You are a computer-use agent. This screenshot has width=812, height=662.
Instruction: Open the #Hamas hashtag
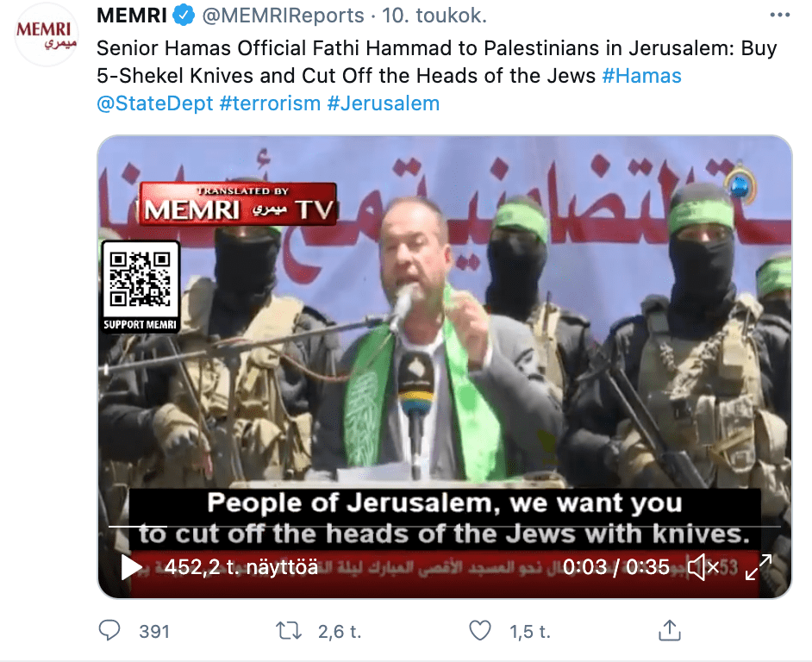(x=641, y=76)
